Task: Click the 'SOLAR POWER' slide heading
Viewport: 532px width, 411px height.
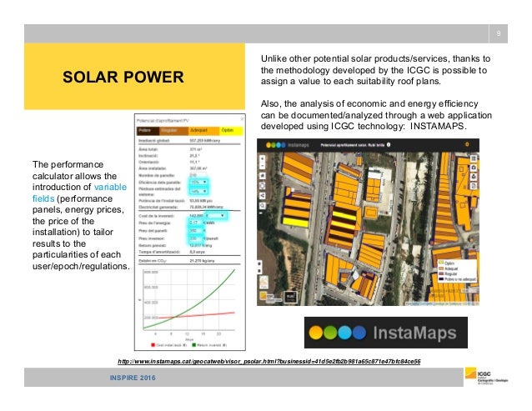Action: pos(123,77)
